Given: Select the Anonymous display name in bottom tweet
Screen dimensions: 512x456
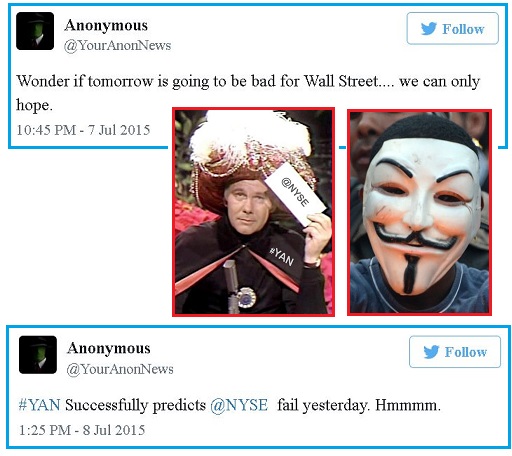Looking at the screenshot, I should pyautogui.click(x=109, y=349).
